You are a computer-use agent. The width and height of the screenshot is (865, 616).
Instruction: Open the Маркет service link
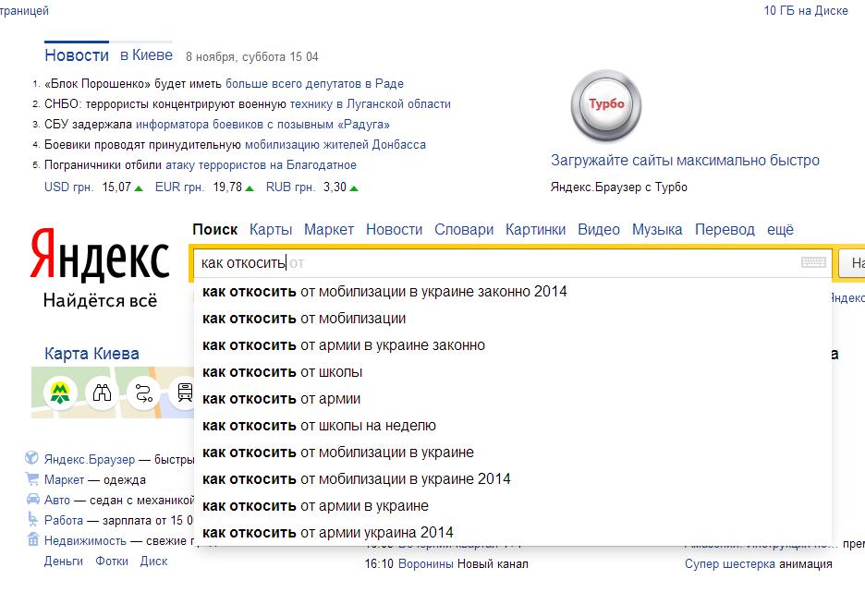(329, 229)
